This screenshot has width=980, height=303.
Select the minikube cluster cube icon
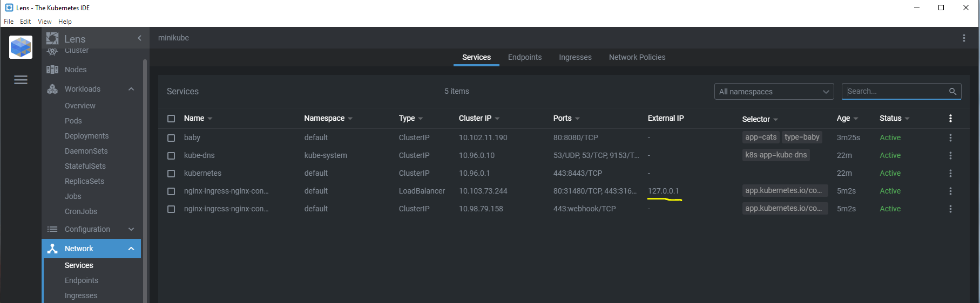coord(21,47)
